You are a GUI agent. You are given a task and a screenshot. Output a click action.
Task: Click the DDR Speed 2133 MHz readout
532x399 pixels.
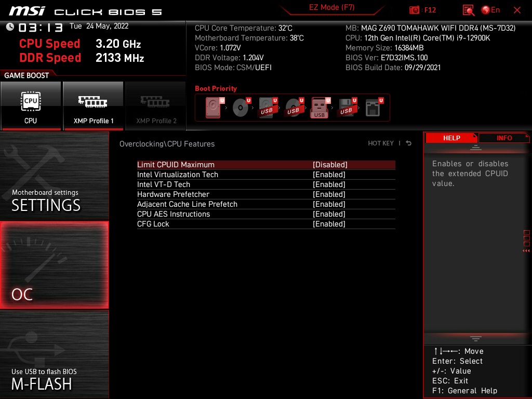pyautogui.click(x=82, y=58)
